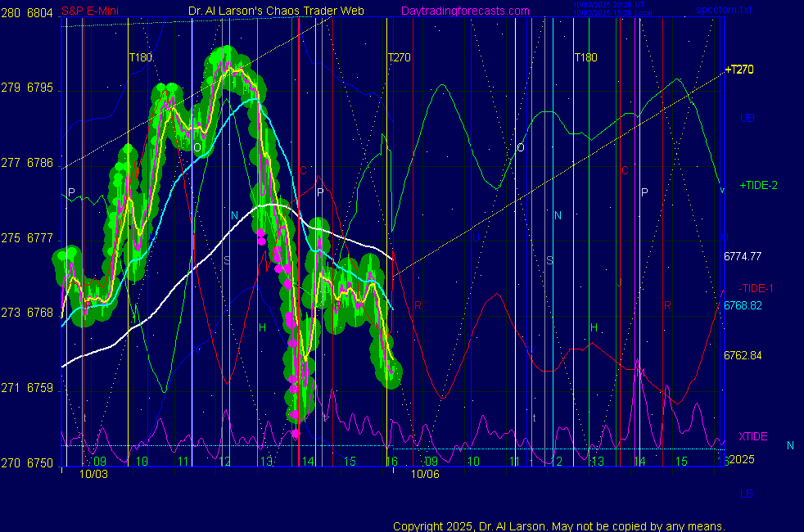Click the cyan 6768.82 price readout
The height and width of the screenshot is (532, 804).
click(743, 305)
